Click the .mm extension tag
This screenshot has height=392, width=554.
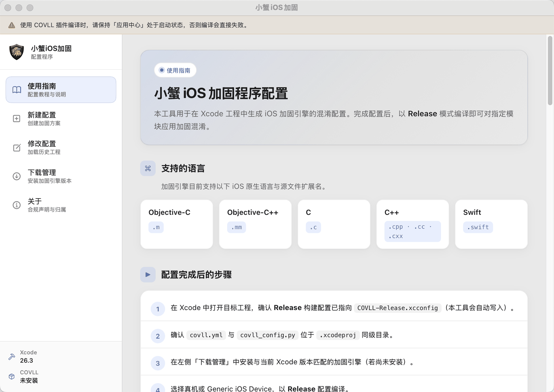tap(237, 227)
